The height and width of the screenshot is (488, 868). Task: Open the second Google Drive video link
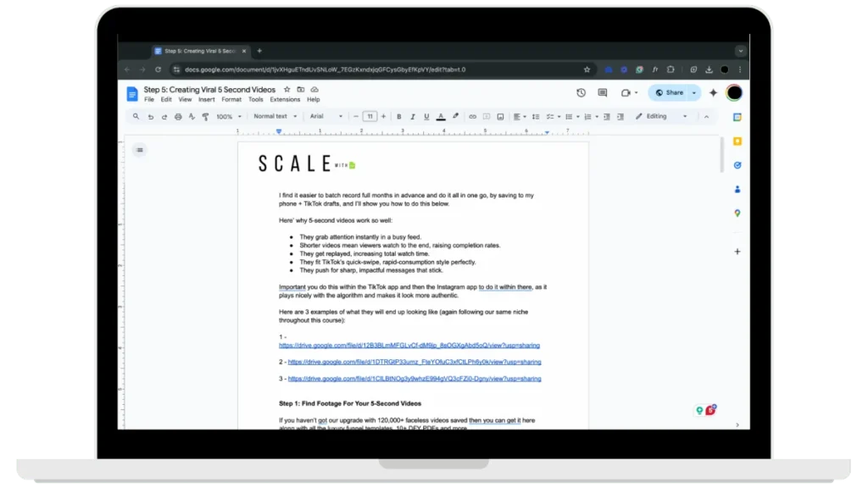coord(415,362)
